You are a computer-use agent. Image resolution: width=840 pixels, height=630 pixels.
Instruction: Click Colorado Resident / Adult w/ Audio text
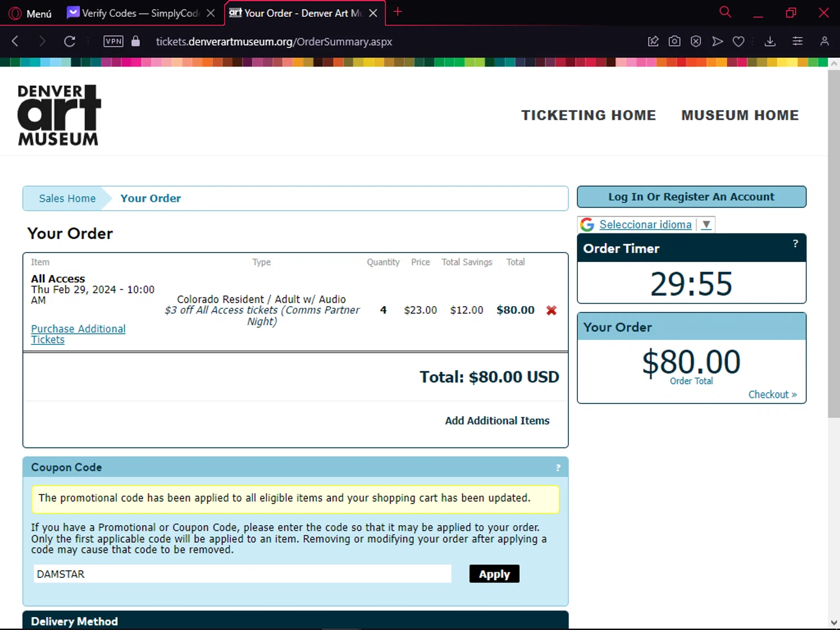pos(262,300)
